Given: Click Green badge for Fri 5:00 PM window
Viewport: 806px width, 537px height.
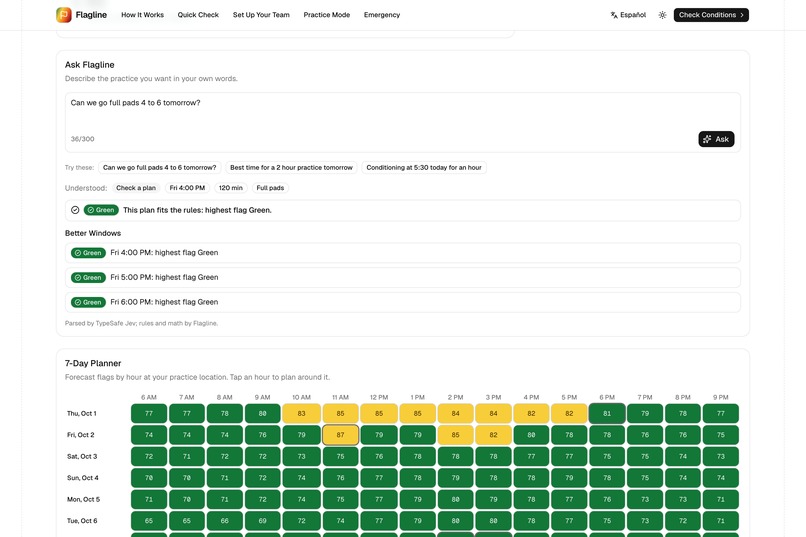Looking at the screenshot, I should click(88, 277).
